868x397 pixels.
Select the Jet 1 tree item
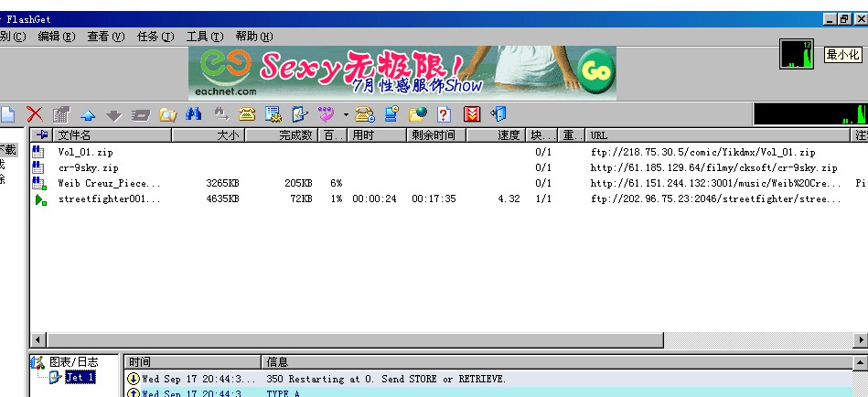(x=80, y=378)
